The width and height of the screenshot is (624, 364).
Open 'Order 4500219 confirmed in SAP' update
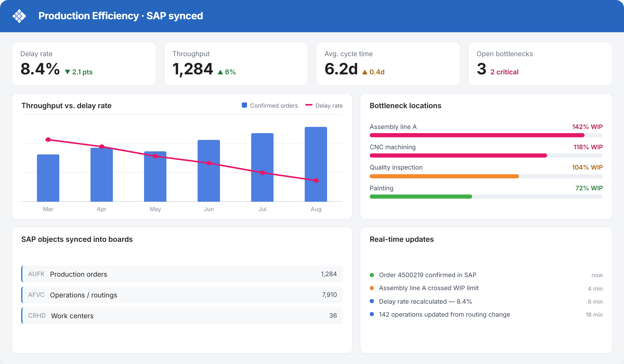[x=428, y=275]
